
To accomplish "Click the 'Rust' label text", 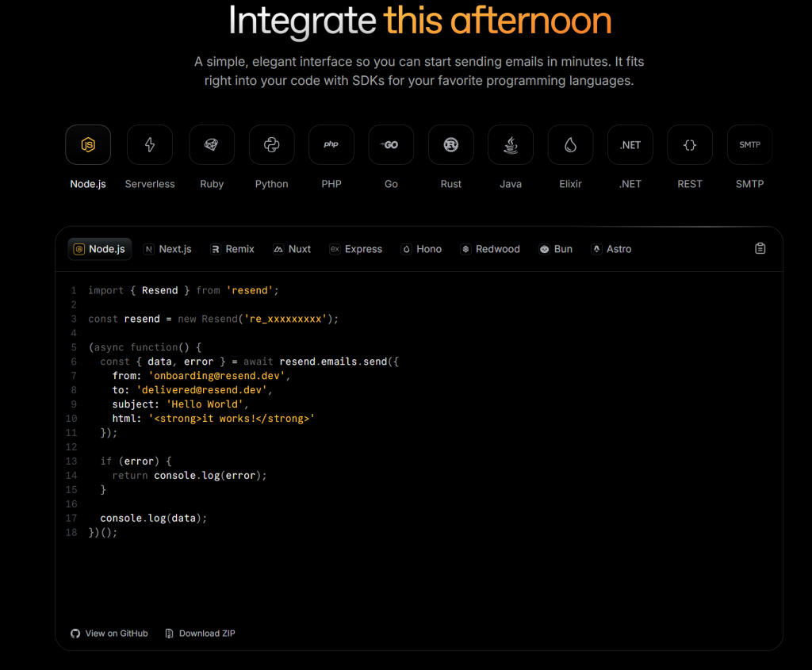I will 451,184.
